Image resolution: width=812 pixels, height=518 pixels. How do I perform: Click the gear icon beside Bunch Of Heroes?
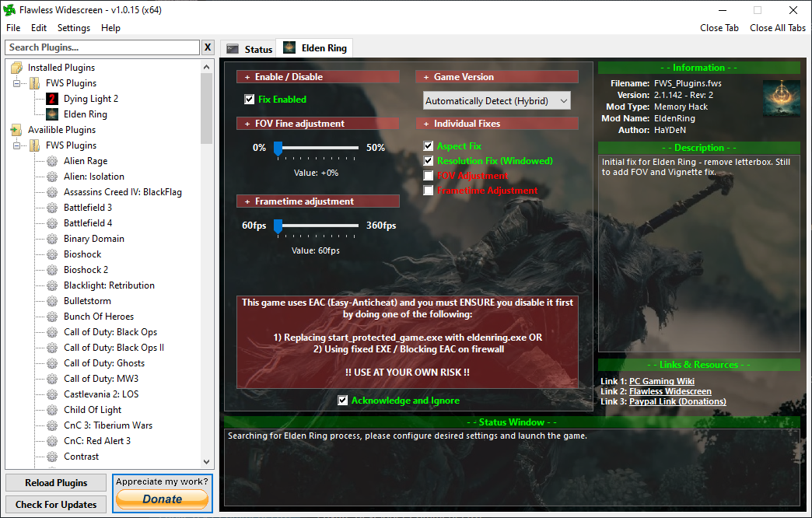point(52,317)
